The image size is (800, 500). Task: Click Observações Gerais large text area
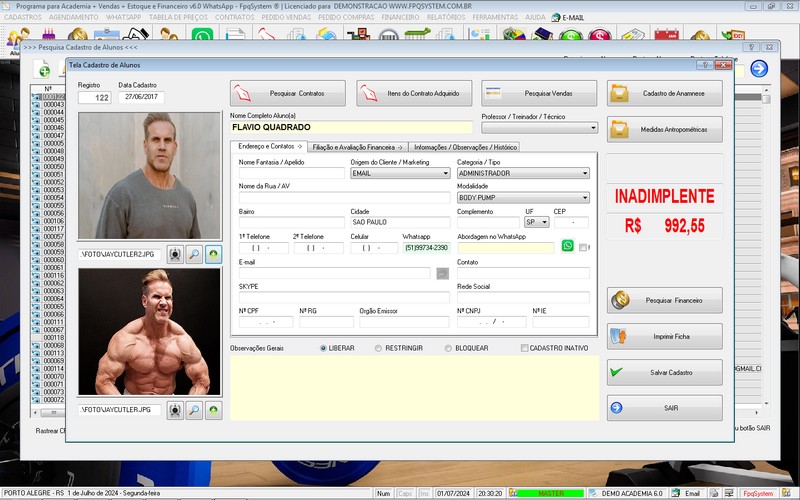coord(414,388)
